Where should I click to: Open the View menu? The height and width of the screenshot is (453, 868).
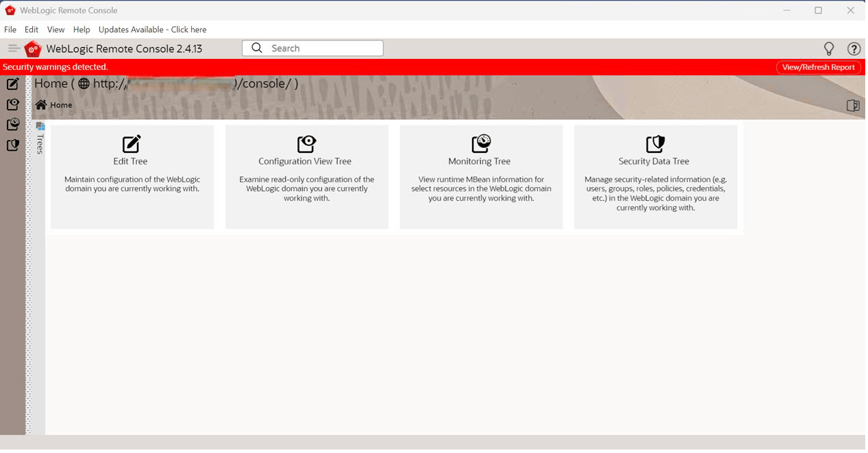(56, 29)
